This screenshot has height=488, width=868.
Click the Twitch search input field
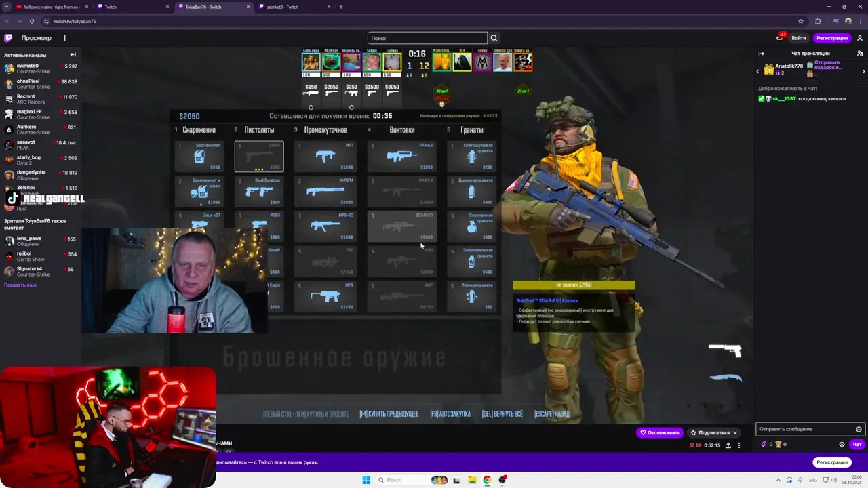[x=427, y=38]
